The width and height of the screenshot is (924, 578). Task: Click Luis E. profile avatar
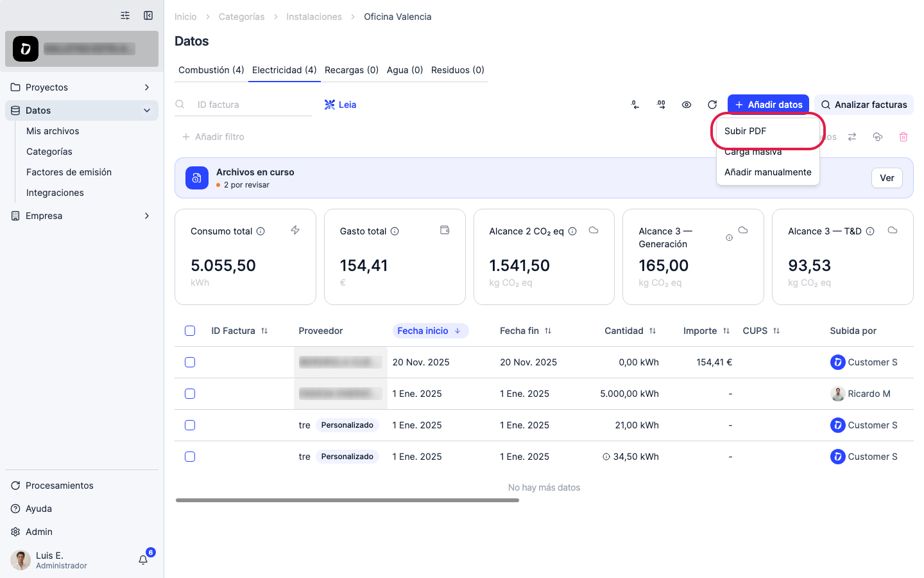click(21, 560)
